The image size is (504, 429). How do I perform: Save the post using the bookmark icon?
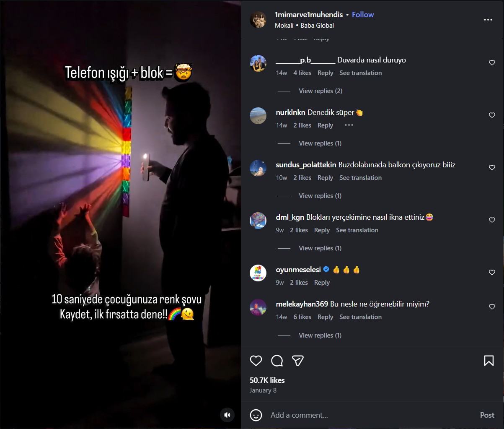[x=489, y=360]
